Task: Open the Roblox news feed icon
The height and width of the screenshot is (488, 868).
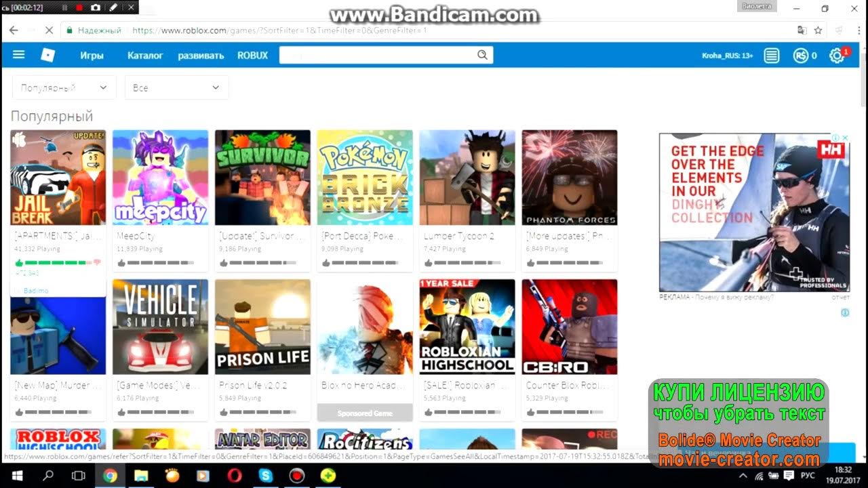Action: pyautogui.click(x=772, y=56)
